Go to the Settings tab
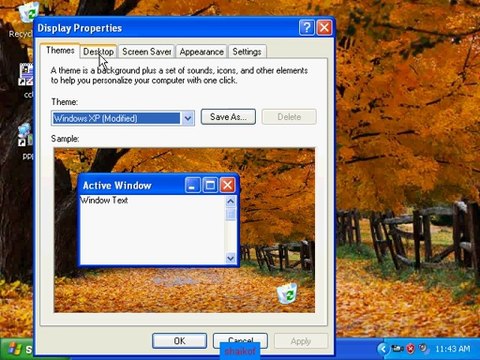Image resolution: width=480 pixels, height=360 pixels. (x=247, y=52)
